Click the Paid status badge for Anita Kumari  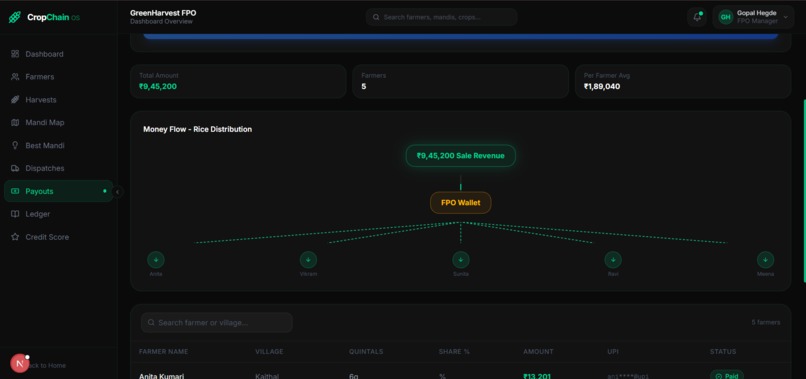click(727, 375)
